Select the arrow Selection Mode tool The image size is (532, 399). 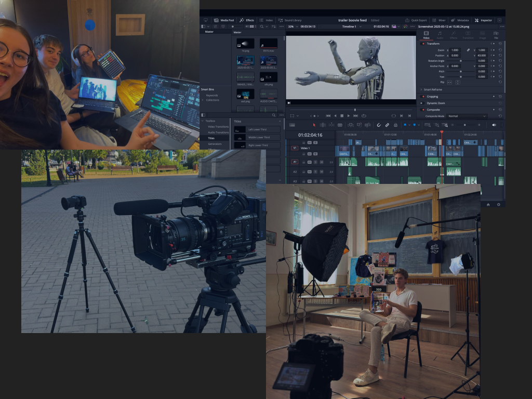(314, 125)
